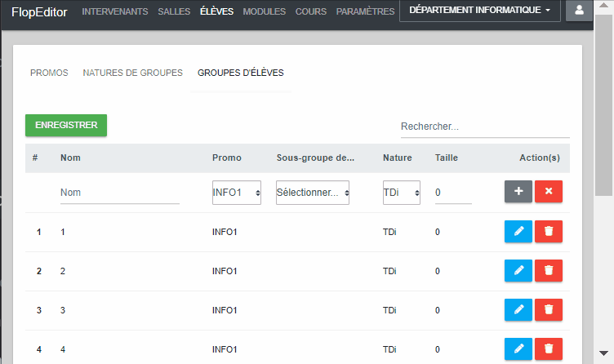Edit group row 4 with pencil icon
The width and height of the screenshot is (614, 364).
pos(518,348)
